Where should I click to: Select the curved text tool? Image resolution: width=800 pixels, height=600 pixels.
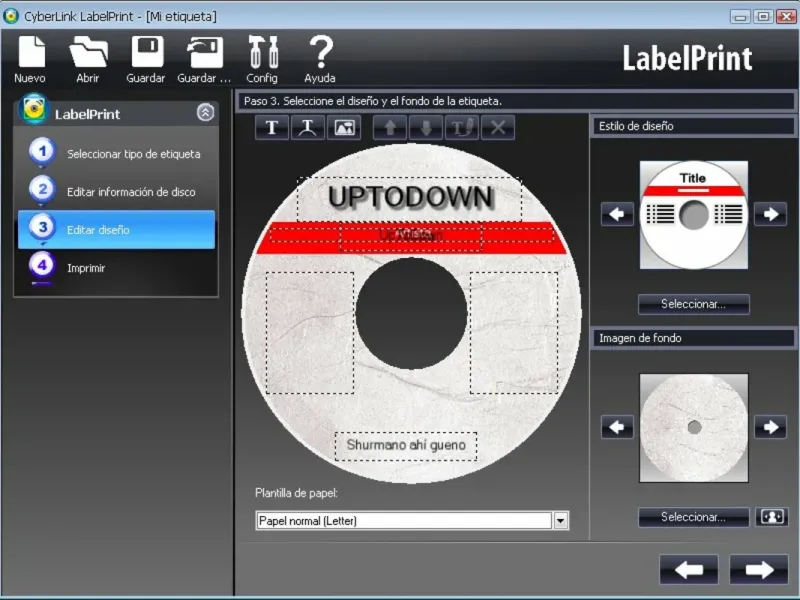(308, 128)
